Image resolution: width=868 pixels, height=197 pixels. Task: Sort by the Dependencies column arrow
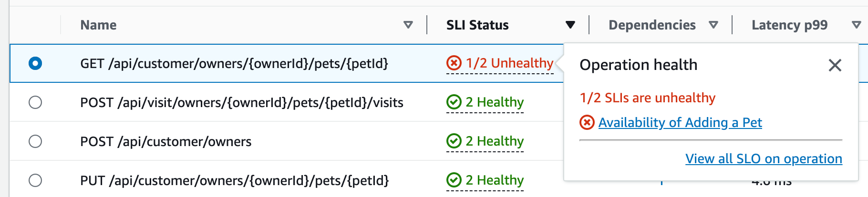click(x=713, y=25)
